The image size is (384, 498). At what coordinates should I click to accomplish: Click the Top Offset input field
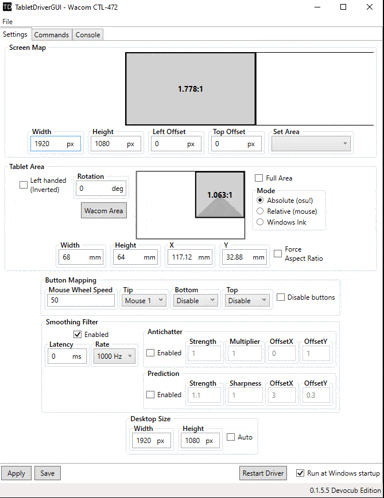coord(236,144)
